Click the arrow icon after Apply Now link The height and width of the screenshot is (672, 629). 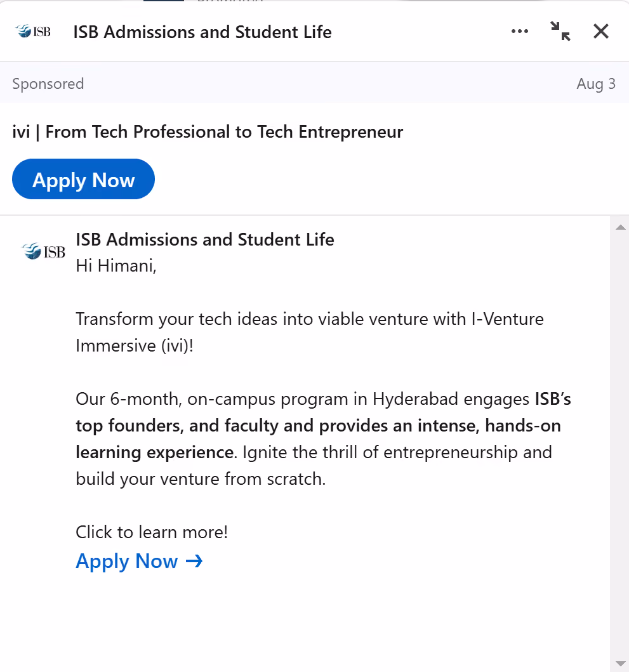(x=194, y=561)
